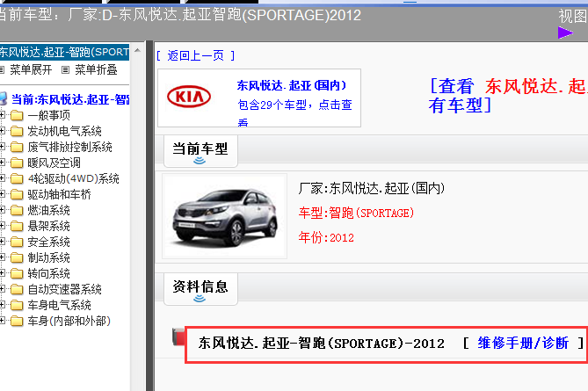This screenshot has height=391, width=588.
Task: Click the 菜单展开 list icon
Action: point(2,69)
